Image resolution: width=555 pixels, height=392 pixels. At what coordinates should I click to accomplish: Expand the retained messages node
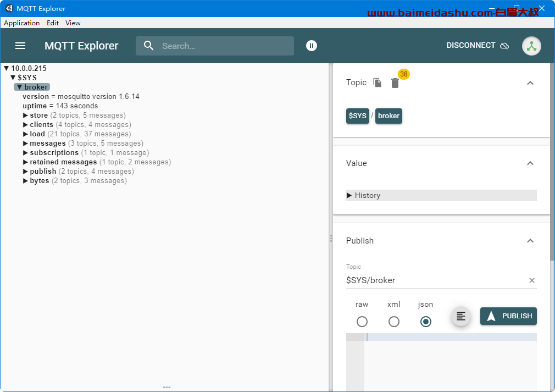tap(25, 162)
